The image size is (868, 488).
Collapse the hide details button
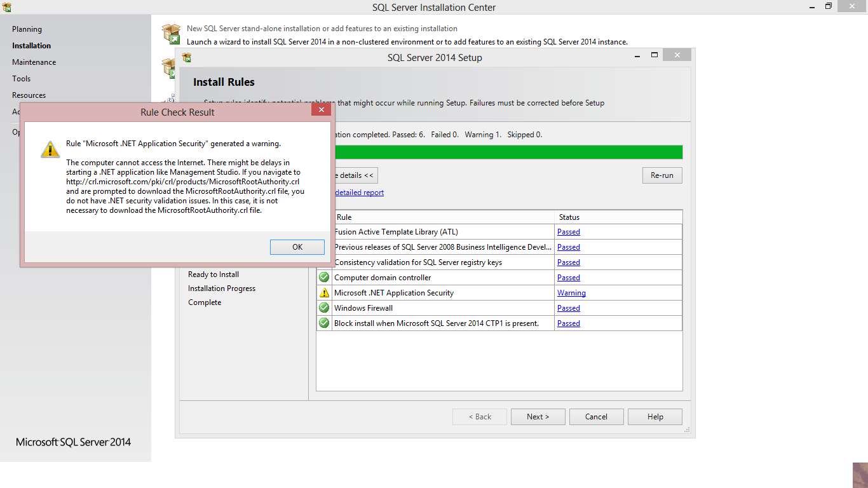(x=356, y=175)
